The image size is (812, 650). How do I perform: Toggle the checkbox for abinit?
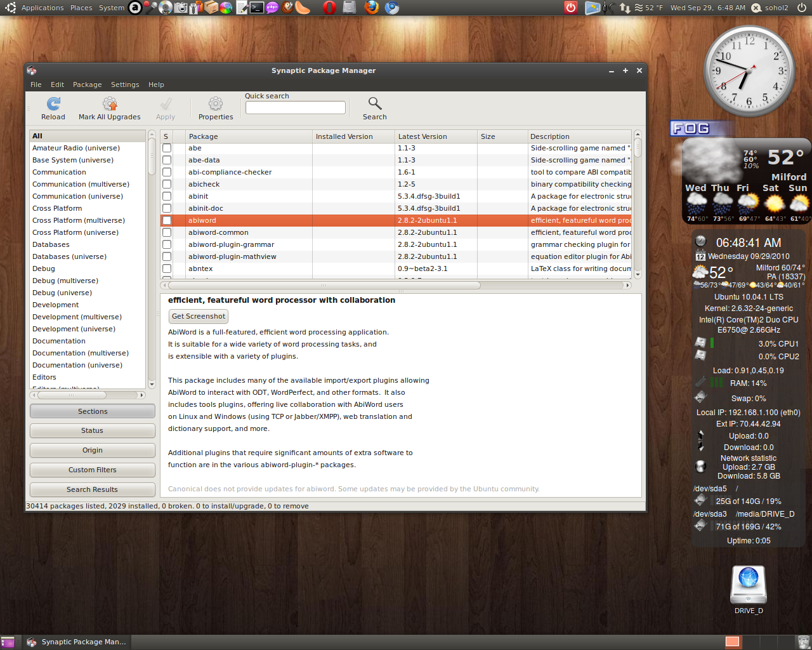pyautogui.click(x=167, y=196)
